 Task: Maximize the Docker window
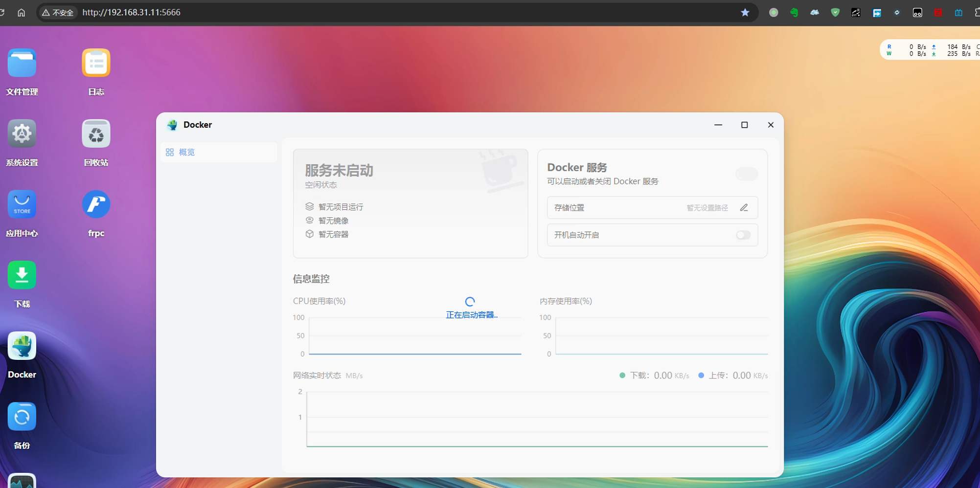click(x=744, y=125)
